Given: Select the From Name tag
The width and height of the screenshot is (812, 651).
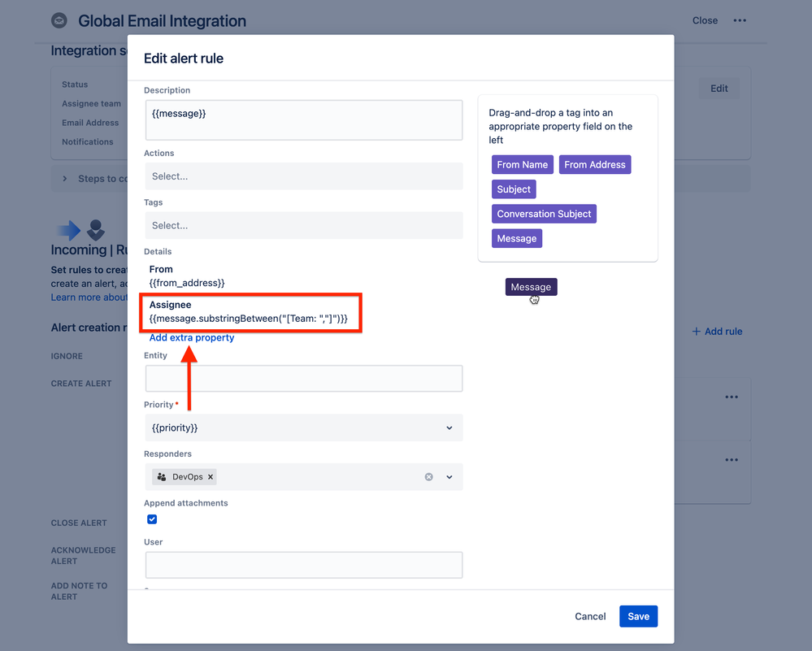Looking at the screenshot, I should tap(522, 165).
